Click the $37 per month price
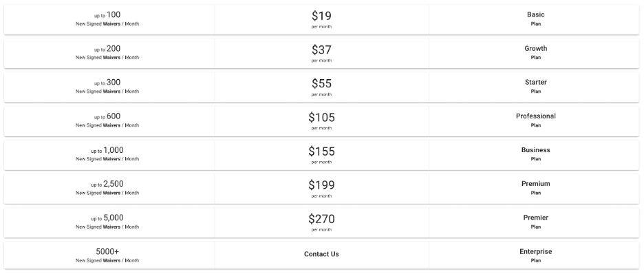Viewport: 644px width, 274px height. pyautogui.click(x=321, y=54)
